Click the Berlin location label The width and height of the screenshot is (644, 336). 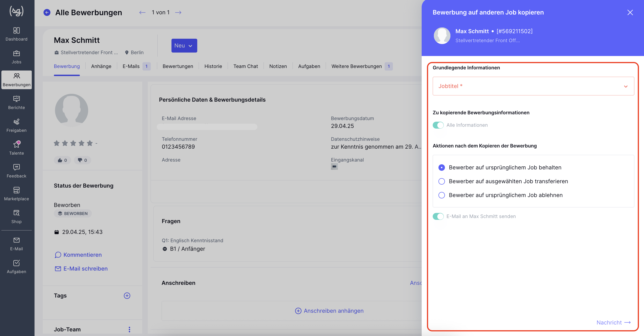pos(134,53)
